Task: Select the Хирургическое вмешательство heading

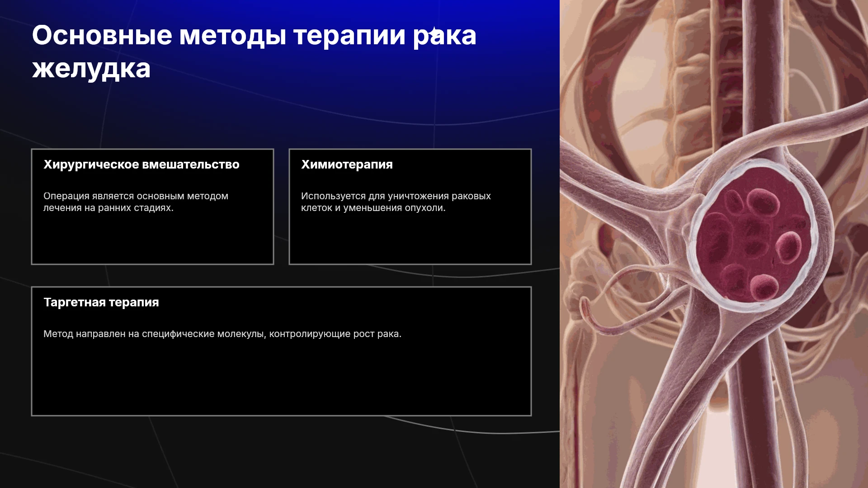Action: pos(142,164)
